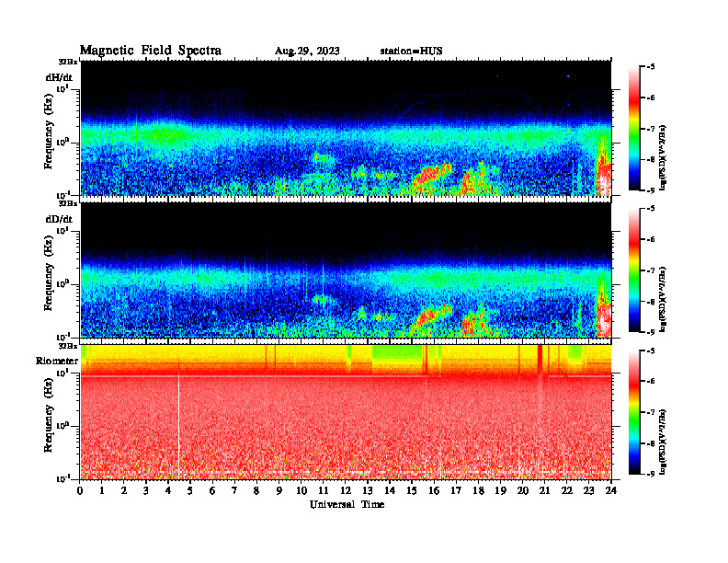Click hour "5" on the time axis
The height and width of the screenshot is (563, 728).
[x=190, y=490]
